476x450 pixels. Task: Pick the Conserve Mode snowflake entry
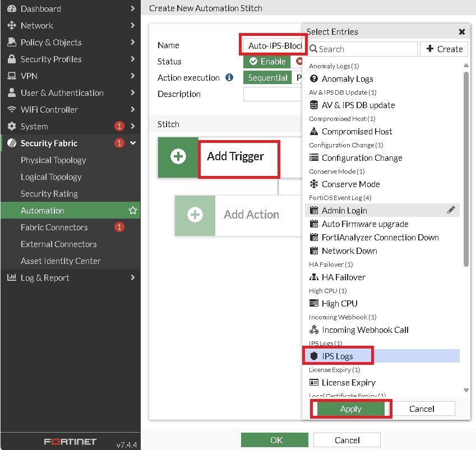(x=350, y=184)
